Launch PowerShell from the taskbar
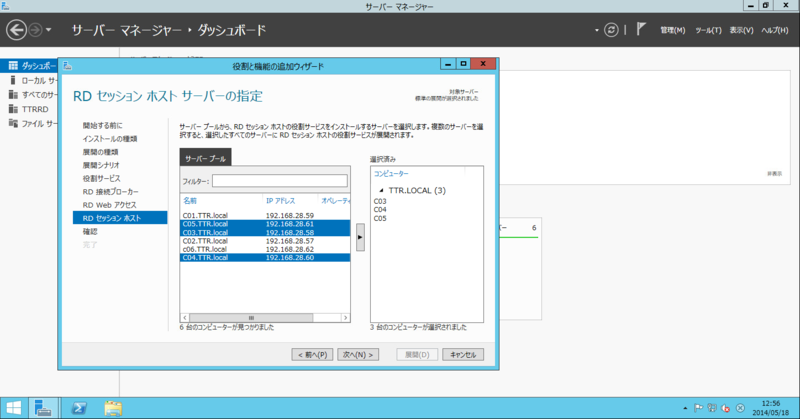This screenshot has height=419, width=800. (79, 408)
